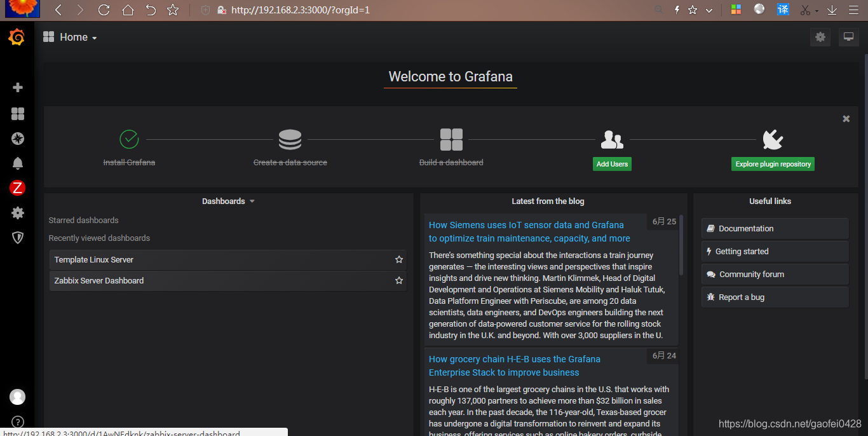
Task: Click the Add Users people icon
Action: tap(612, 139)
